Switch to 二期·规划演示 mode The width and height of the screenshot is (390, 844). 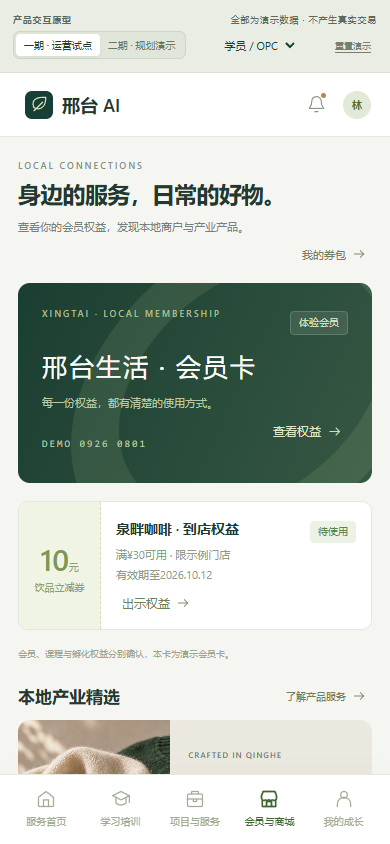pos(141,46)
